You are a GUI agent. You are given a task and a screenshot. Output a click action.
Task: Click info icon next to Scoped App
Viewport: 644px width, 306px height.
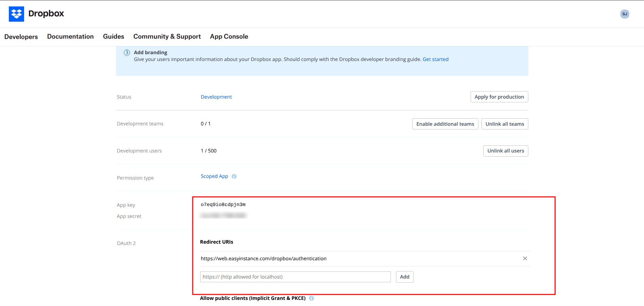pyautogui.click(x=234, y=177)
